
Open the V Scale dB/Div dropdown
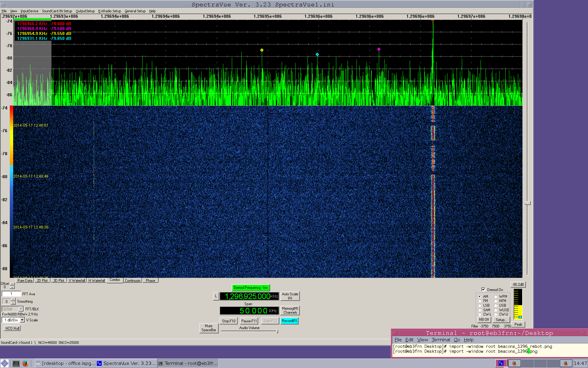click(22, 320)
